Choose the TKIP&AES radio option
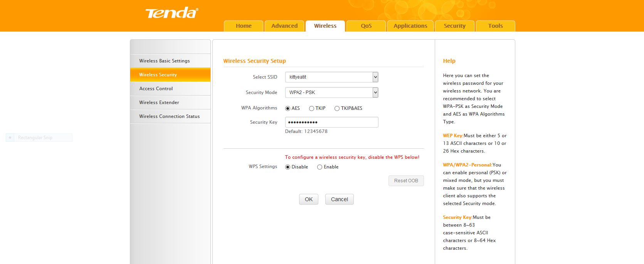Screen dimensions: 644x264 [x=337, y=109]
